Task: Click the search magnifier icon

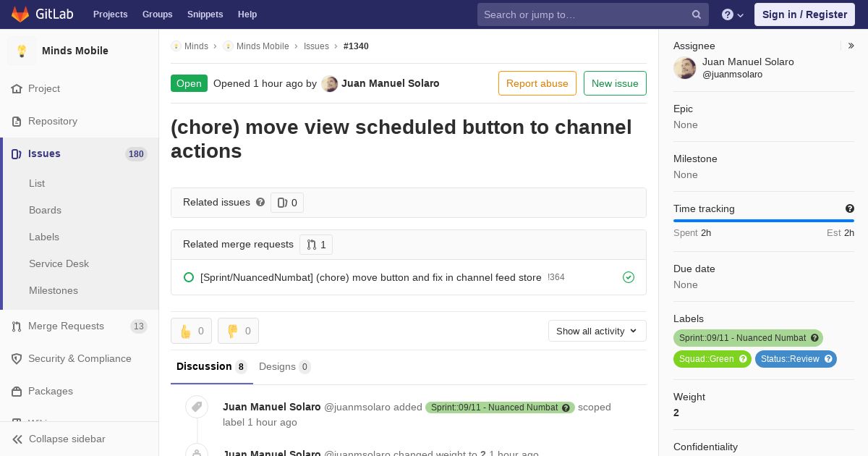Action: (x=697, y=14)
